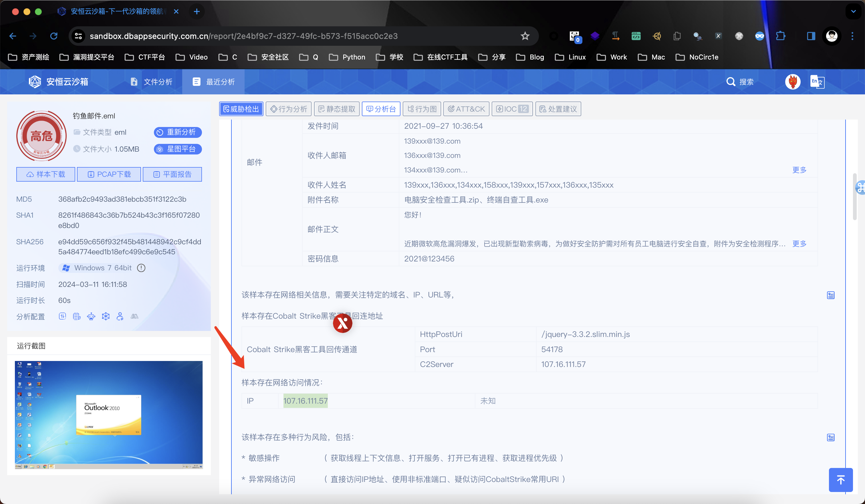Click the 重新分析 button
Viewport: 865px width, 504px height.
[x=178, y=132]
